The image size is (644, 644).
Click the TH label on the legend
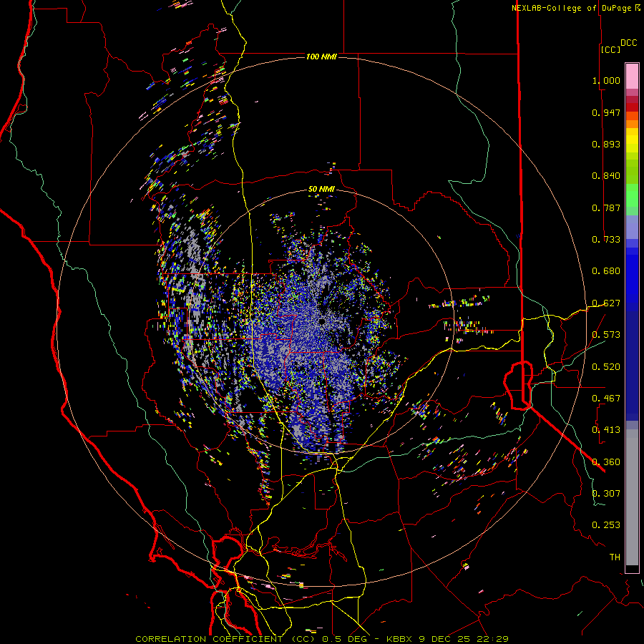pos(615,557)
